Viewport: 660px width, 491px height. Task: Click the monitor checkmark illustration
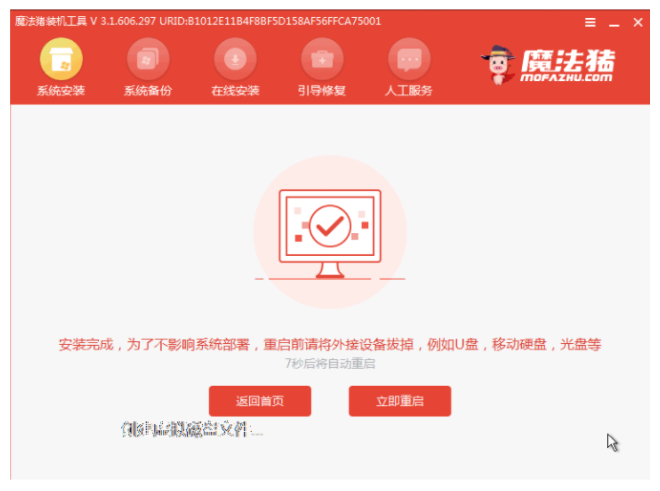[x=330, y=232]
